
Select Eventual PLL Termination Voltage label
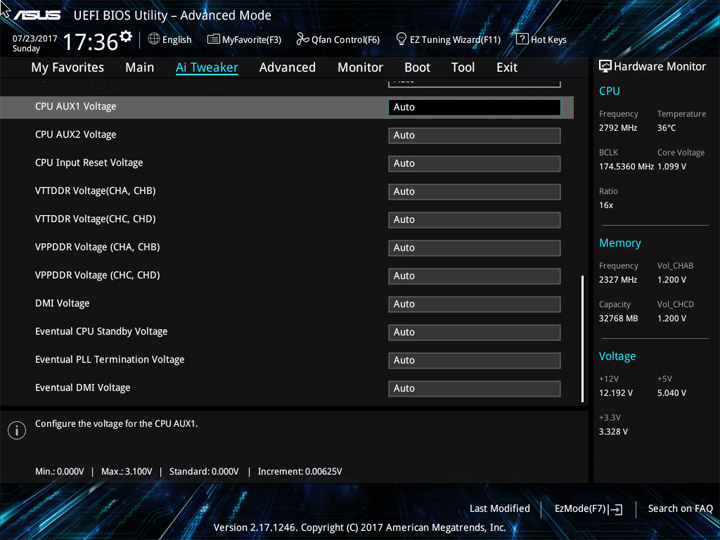click(110, 360)
